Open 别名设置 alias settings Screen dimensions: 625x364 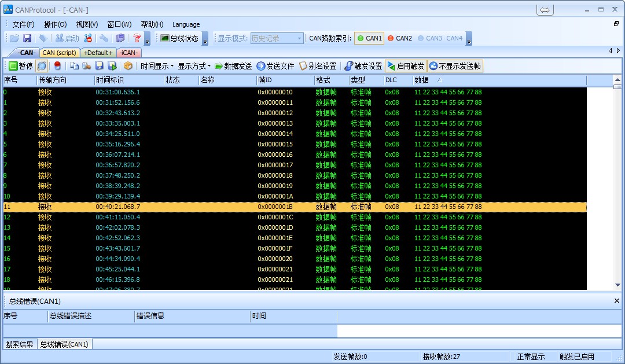318,66
